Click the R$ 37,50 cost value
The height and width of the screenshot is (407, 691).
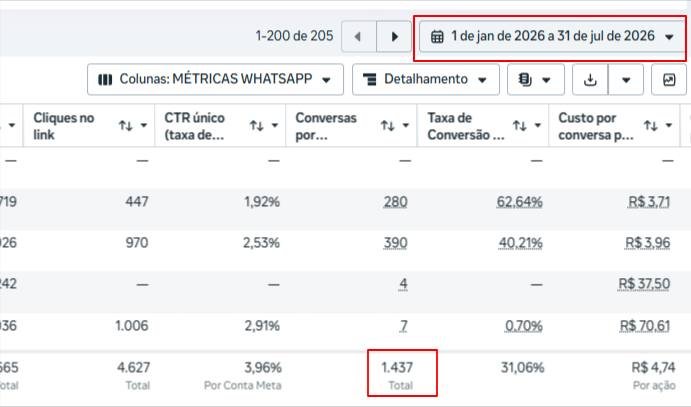(x=644, y=284)
